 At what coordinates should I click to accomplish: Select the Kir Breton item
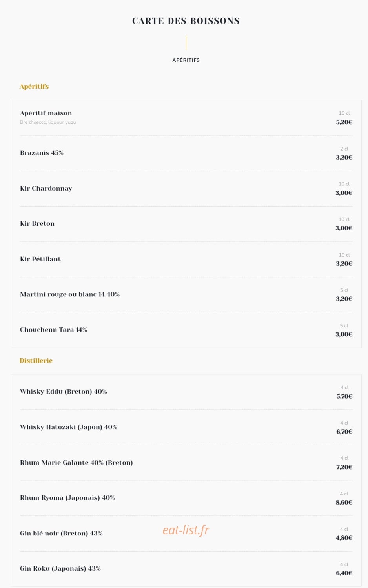tap(37, 223)
